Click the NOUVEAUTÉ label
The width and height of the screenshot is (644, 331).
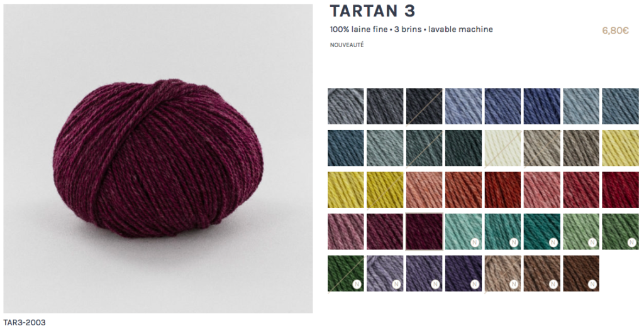point(347,45)
